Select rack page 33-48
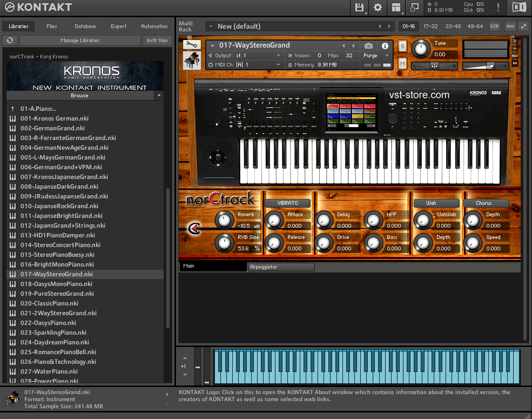This screenshot has width=532, height=419. click(453, 26)
